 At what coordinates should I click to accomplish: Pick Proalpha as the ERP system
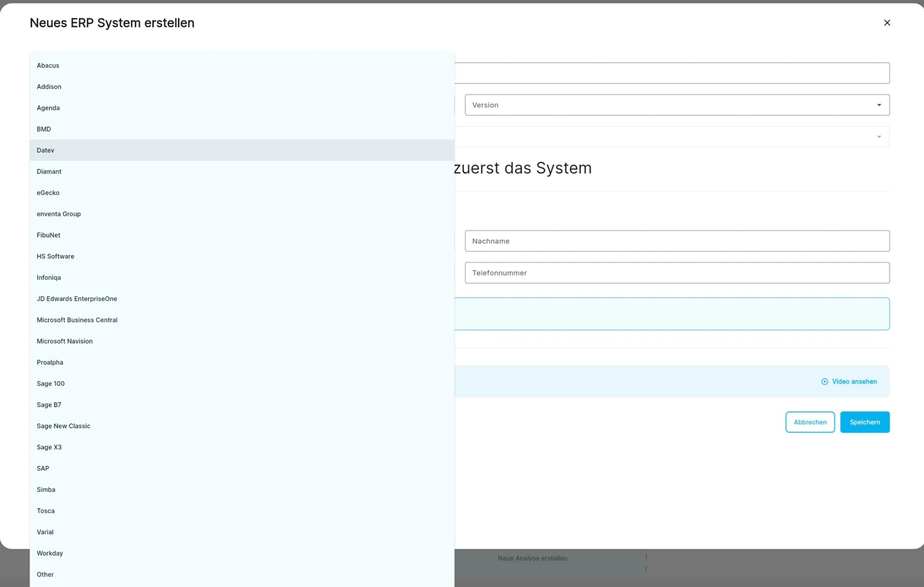point(242,362)
